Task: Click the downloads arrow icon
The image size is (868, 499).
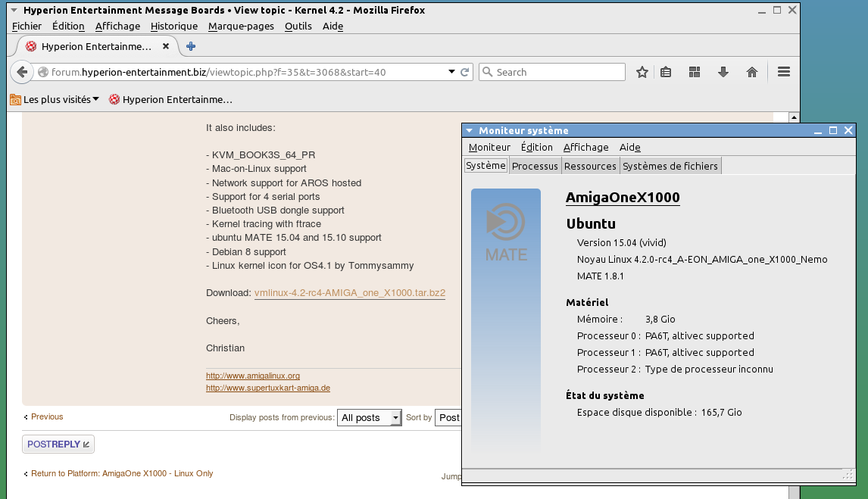Action: coord(723,72)
